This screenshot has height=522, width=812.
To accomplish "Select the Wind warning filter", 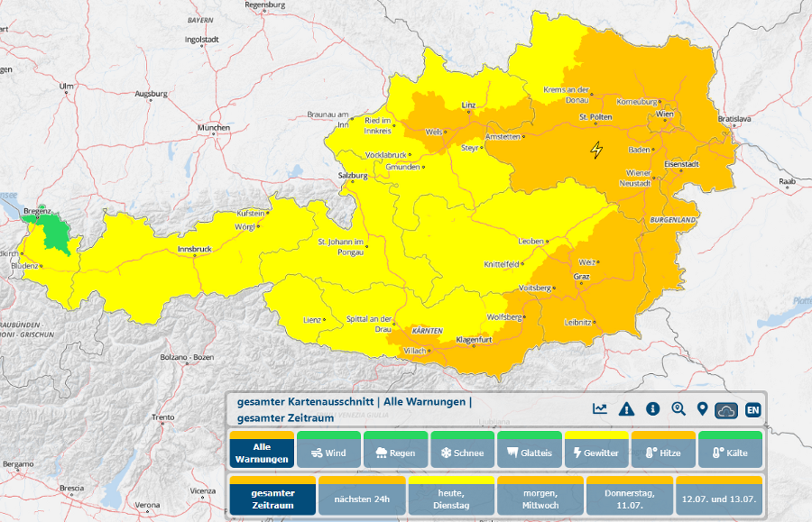I will pos(328,452).
